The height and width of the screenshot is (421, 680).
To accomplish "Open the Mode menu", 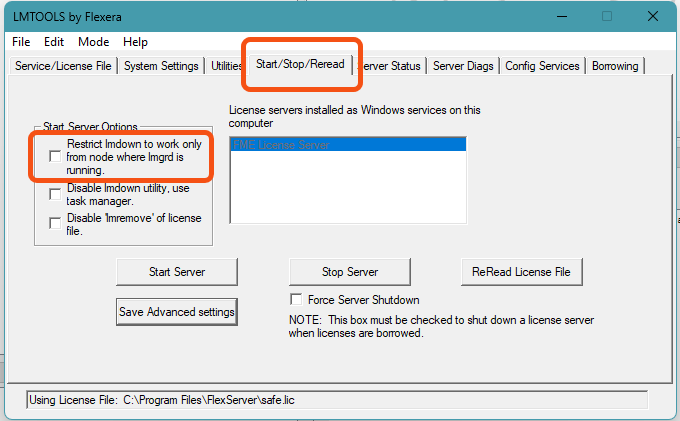I will tap(93, 42).
